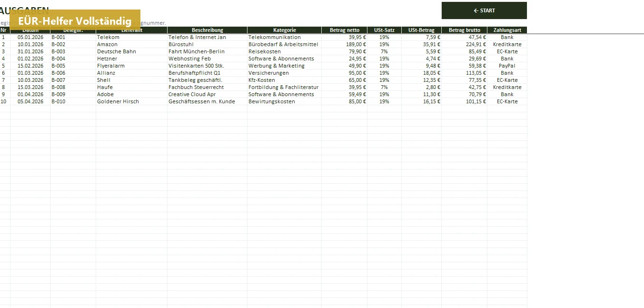Click the Betrag brutto column header

coord(465,30)
